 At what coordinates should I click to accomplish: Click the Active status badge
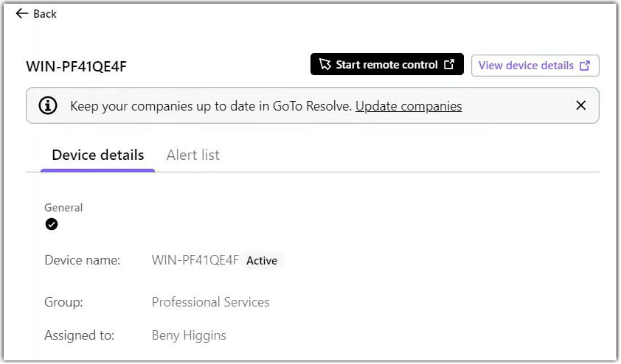262,260
